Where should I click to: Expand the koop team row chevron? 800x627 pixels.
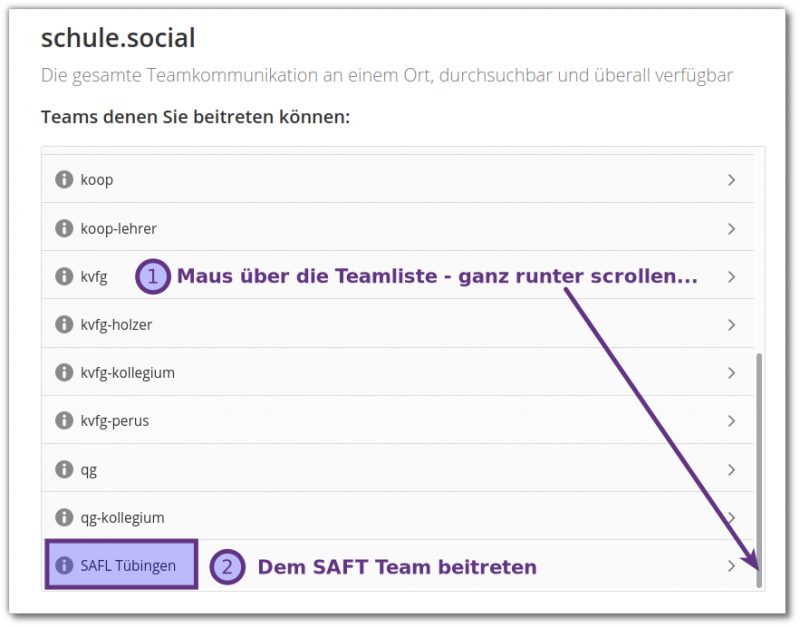[731, 180]
